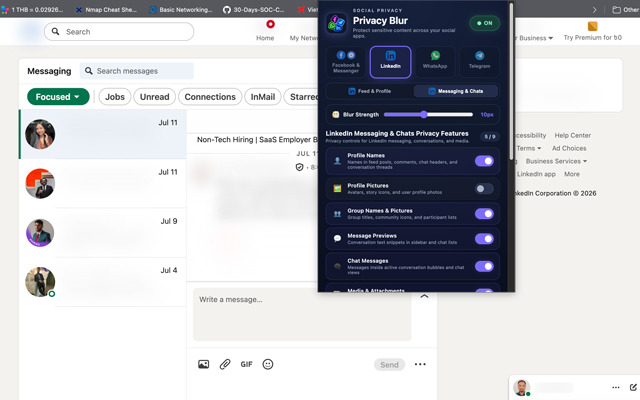The height and width of the screenshot is (400, 640).
Task: Click the Profile Names person icon
Action: [x=337, y=161]
